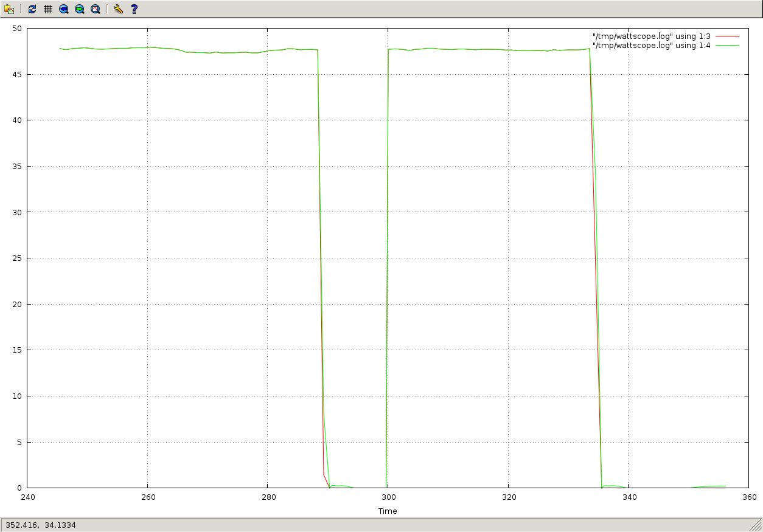This screenshot has width=763, height=532.
Task: Copy the plot to clipboard
Action: tap(9, 9)
